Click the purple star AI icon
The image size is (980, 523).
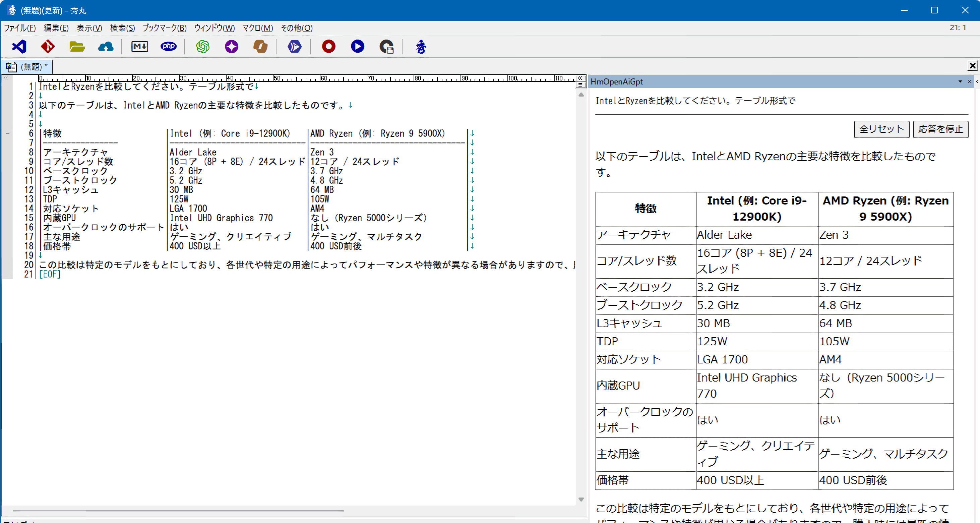231,47
